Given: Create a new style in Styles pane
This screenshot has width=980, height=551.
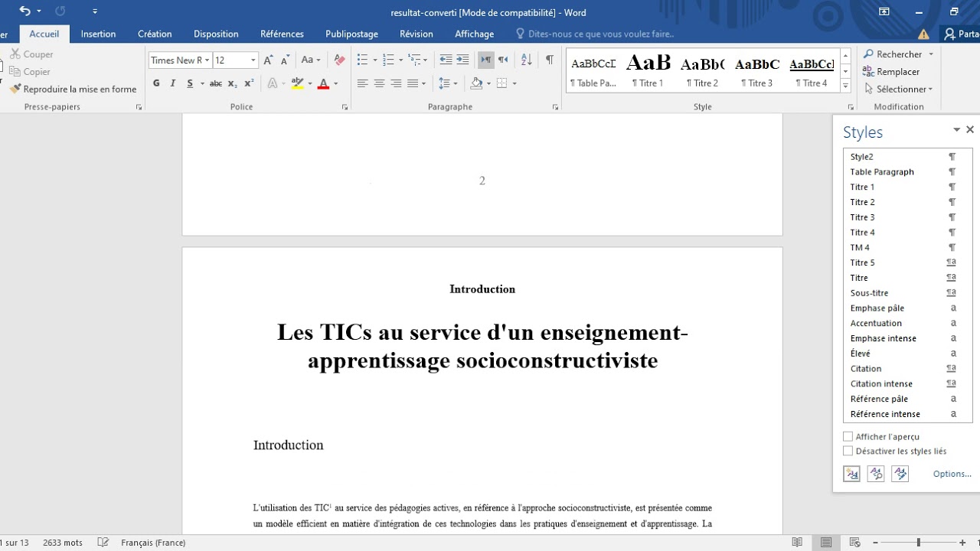Looking at the screenshot, I should (x=851, y=474).
